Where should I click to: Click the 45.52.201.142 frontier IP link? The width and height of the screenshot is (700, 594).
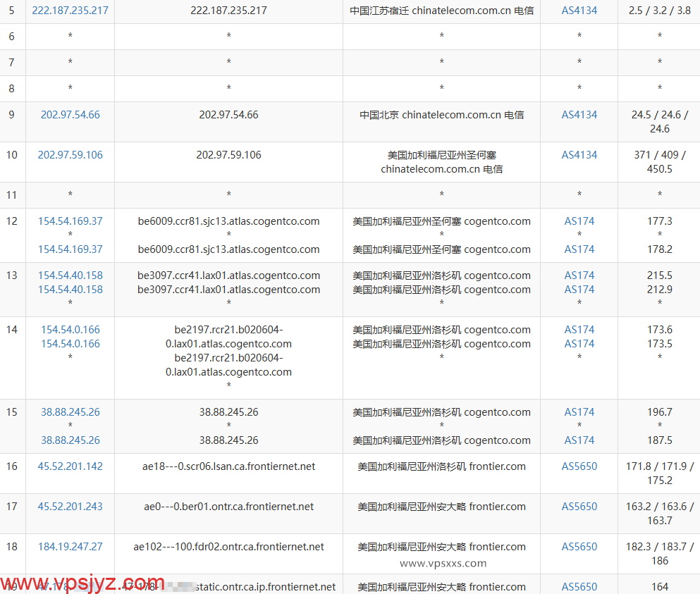(x=70, y=466)
